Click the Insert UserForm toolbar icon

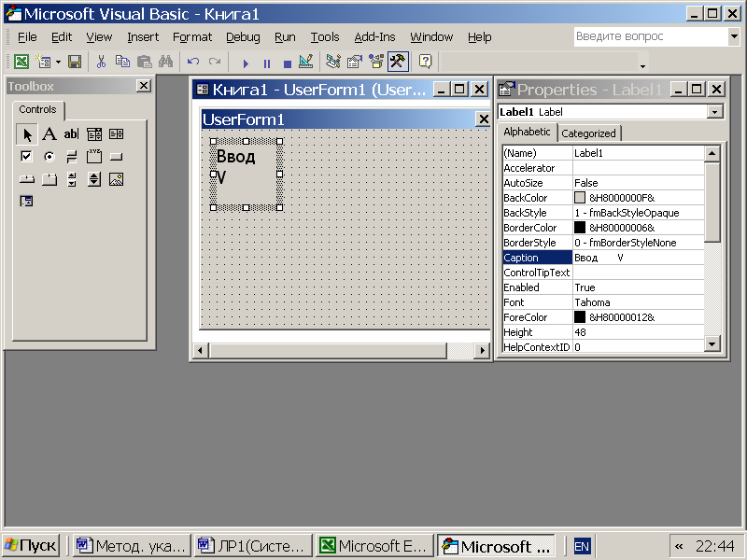coord(43,62)
